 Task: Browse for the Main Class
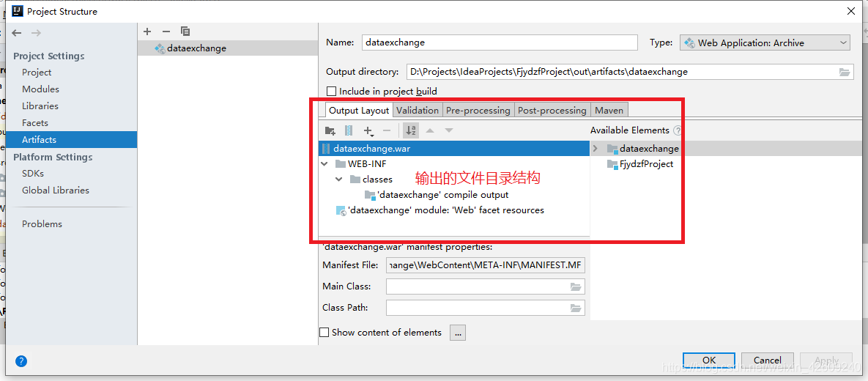coord(576,287)
